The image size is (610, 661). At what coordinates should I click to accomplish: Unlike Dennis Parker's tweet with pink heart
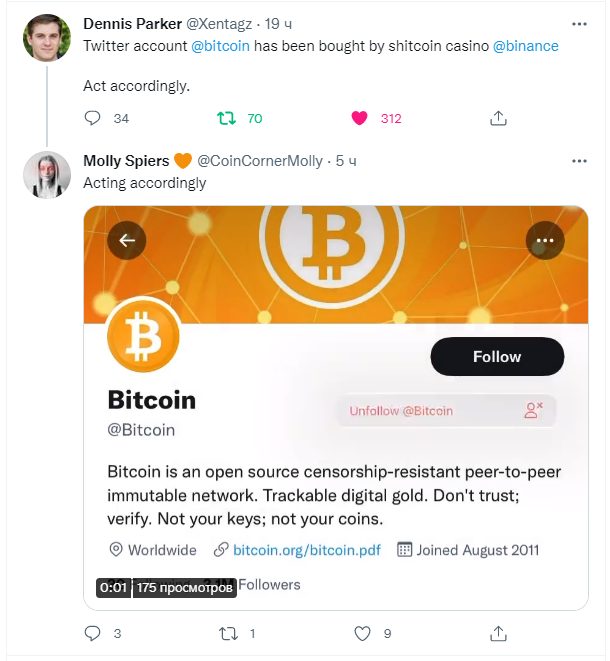point(359,118)
